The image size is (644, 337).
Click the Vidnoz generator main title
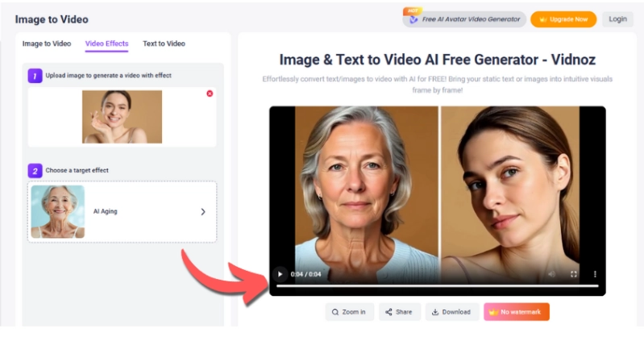tap(438, 60)
